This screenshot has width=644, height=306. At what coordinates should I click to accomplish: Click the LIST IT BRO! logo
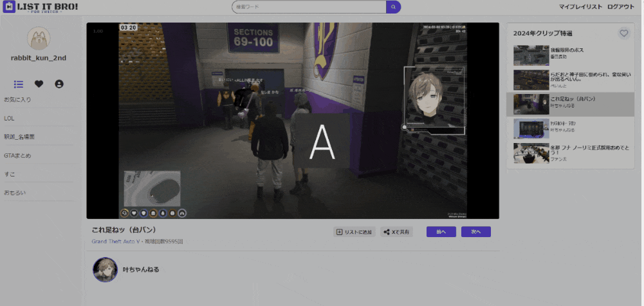[41, 7]
